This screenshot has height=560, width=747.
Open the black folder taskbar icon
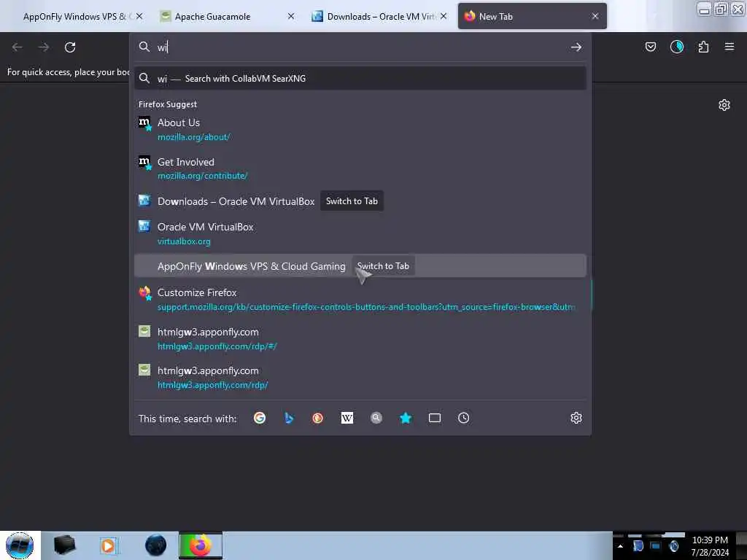65,545
